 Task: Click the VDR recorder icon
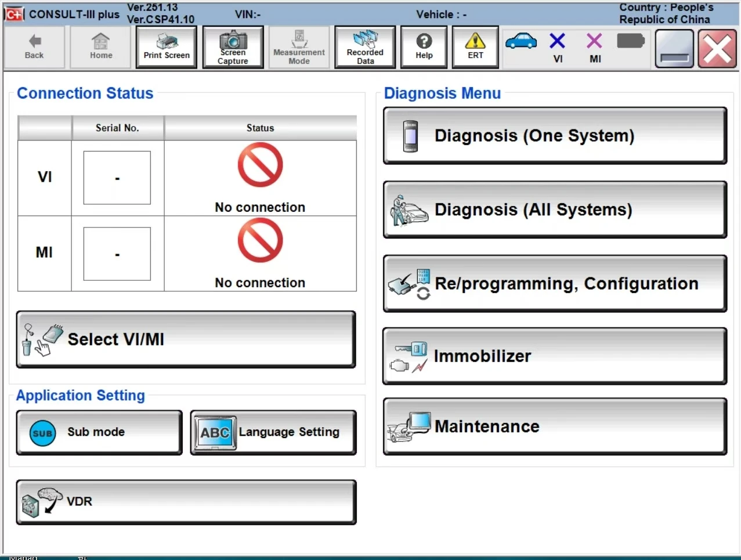(x=42, y=502)
